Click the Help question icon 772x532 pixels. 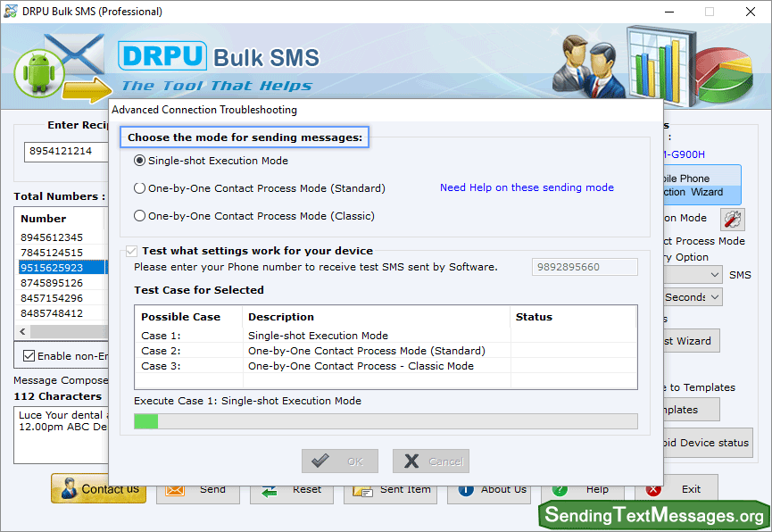560,490
